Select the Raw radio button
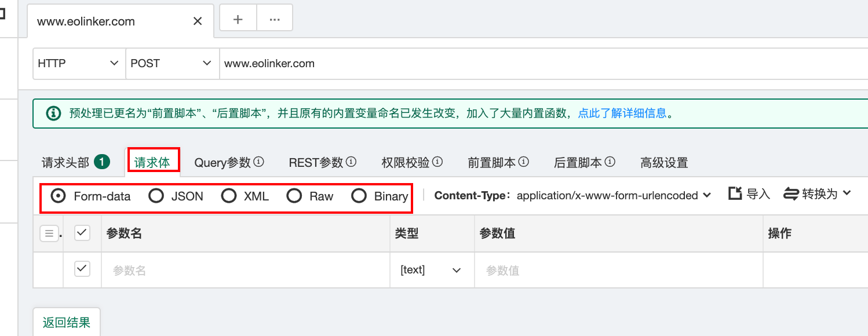 (294, 196)
